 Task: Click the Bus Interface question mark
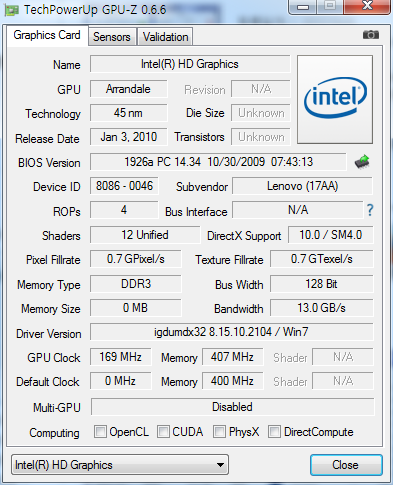pos(370,210)
